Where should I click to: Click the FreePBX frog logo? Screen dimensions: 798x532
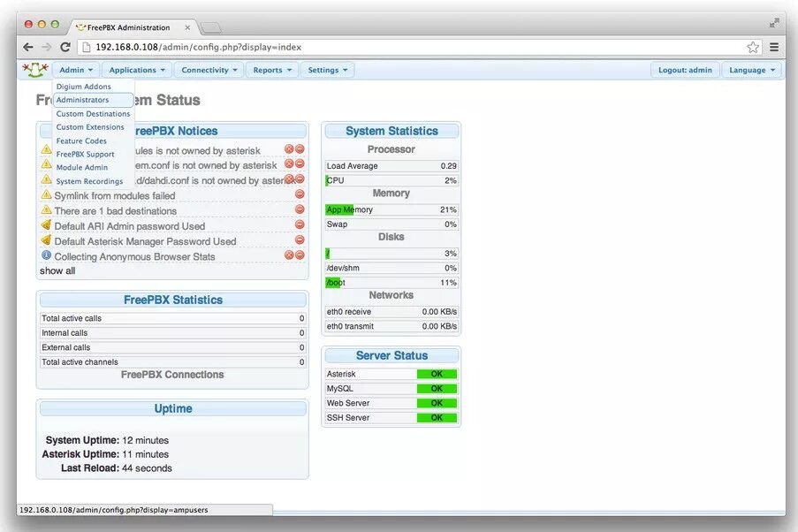point(35,69)
